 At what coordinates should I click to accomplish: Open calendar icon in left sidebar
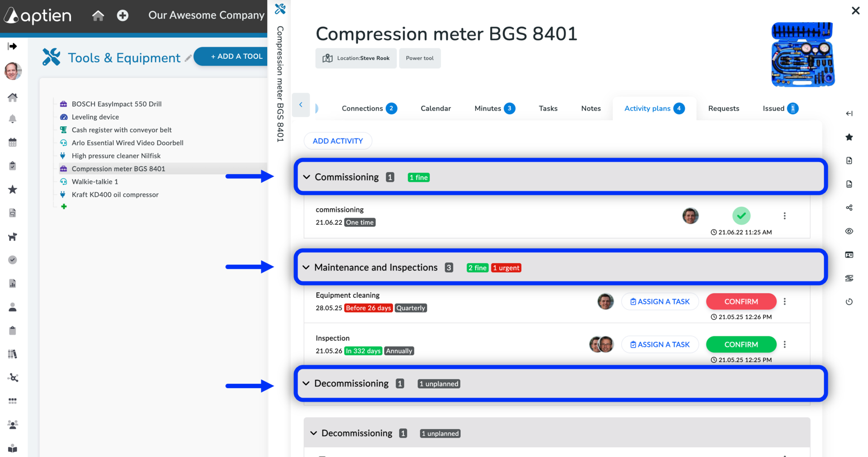pyautogui.click(x=13, y=143)
